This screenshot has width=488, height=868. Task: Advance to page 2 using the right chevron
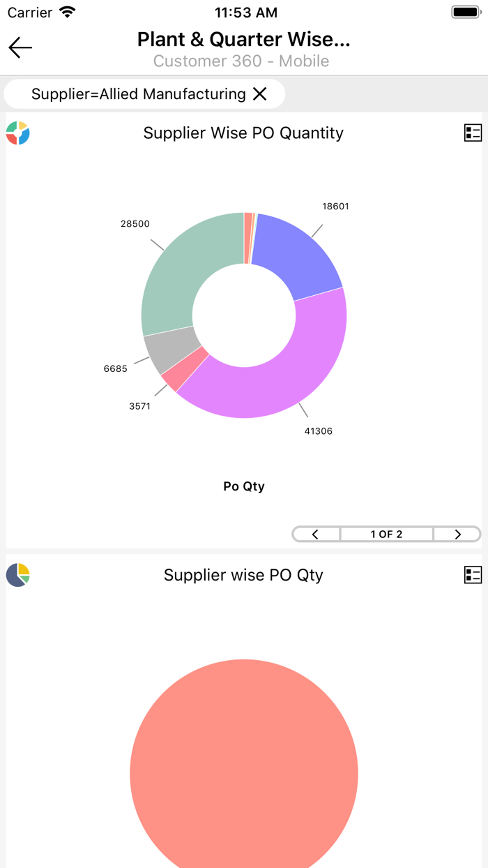coord(457,534)
